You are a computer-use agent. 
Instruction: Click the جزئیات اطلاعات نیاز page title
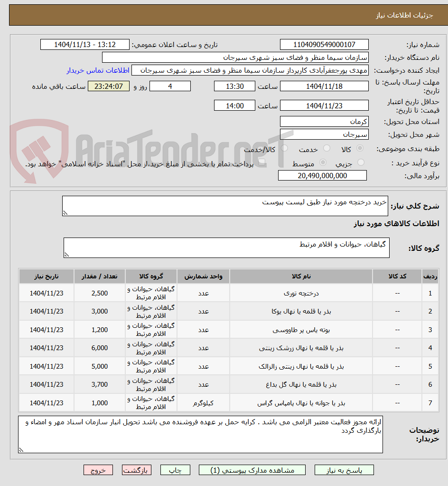(x=404, y=15)
